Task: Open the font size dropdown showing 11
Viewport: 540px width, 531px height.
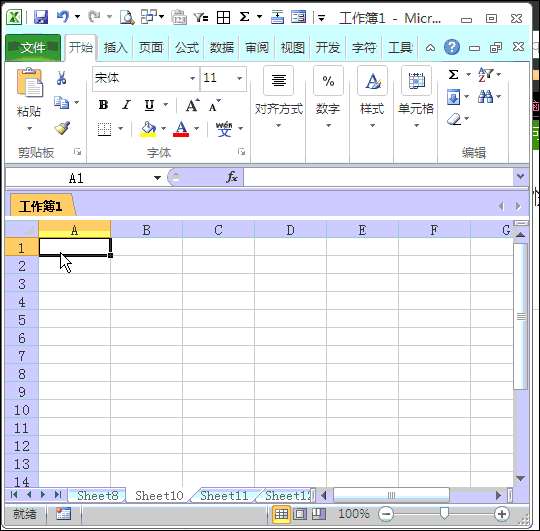Action: [x=239, y=79]
